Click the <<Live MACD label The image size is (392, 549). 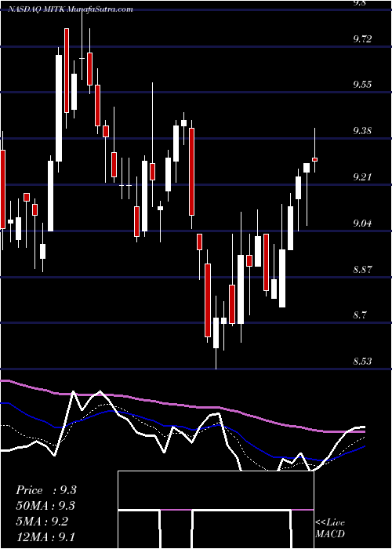[330, 528]
